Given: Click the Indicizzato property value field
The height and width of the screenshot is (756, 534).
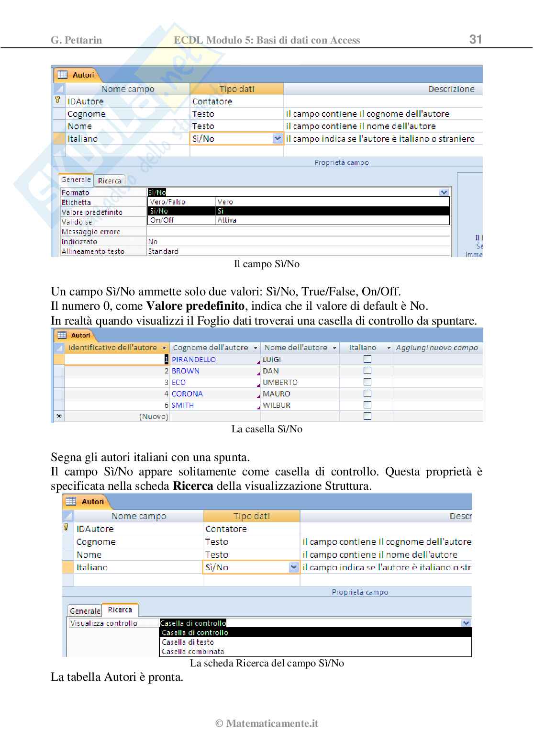Looking at the screenshot, I should pyautogui.click(x=297, y=242).
